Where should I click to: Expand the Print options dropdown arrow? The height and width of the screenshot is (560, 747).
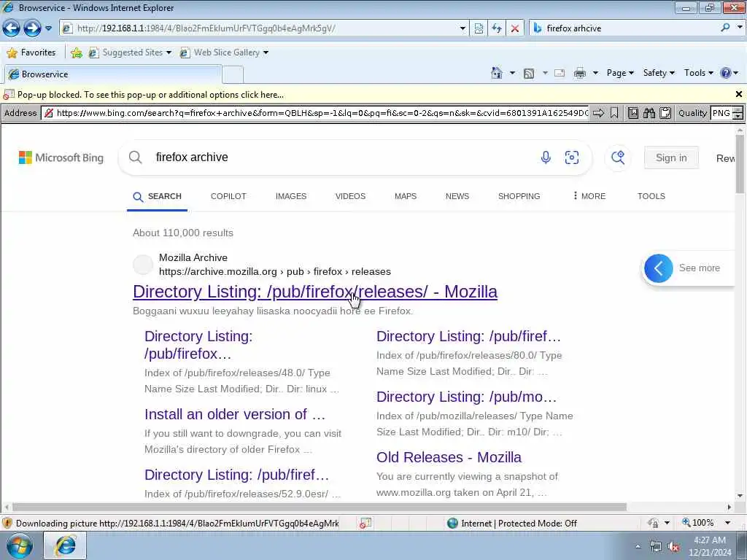[595, 73]
